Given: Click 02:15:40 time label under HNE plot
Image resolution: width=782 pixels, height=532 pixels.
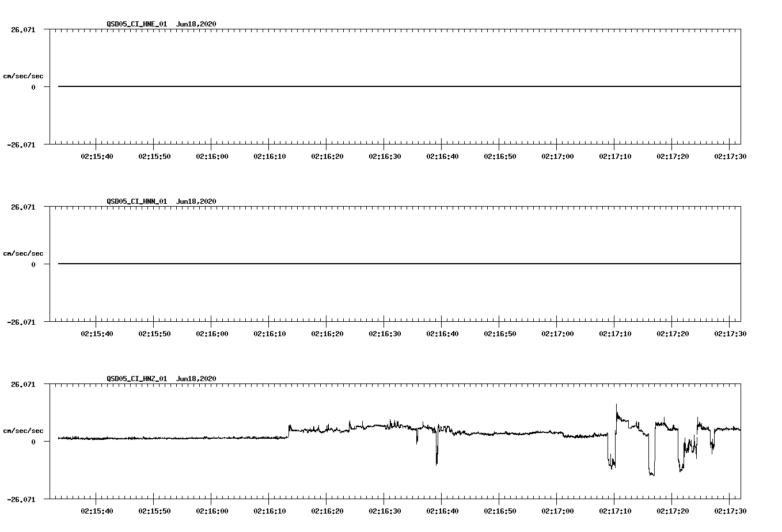Looking at the screenshot, I should click(x=97, y=157).
